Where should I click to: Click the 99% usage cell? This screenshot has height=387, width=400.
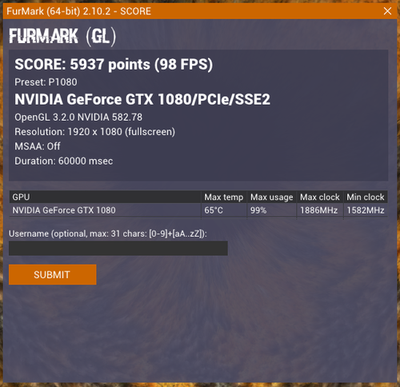(258, 210)
